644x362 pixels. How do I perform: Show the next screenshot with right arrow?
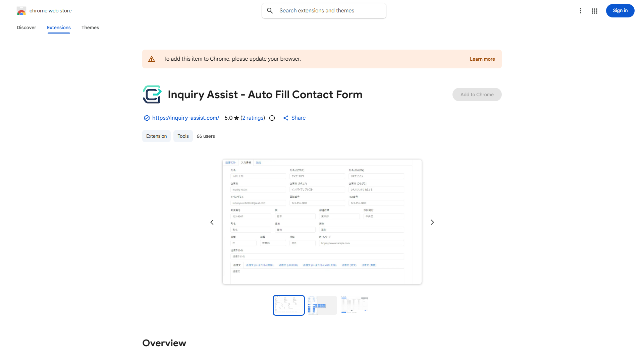point(432,222)
